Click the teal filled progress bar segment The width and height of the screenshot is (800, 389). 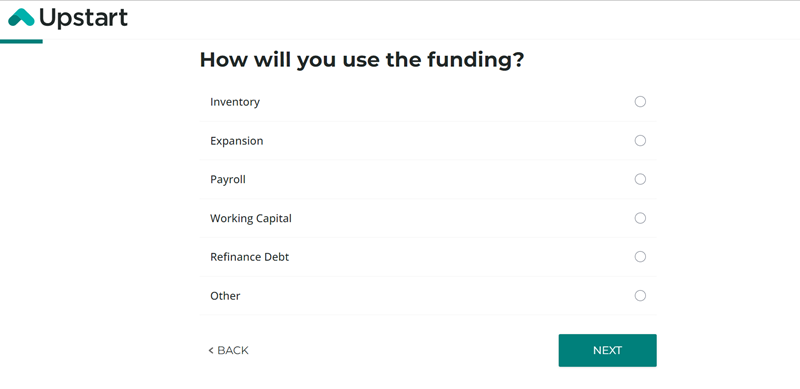tap(21, 41)
